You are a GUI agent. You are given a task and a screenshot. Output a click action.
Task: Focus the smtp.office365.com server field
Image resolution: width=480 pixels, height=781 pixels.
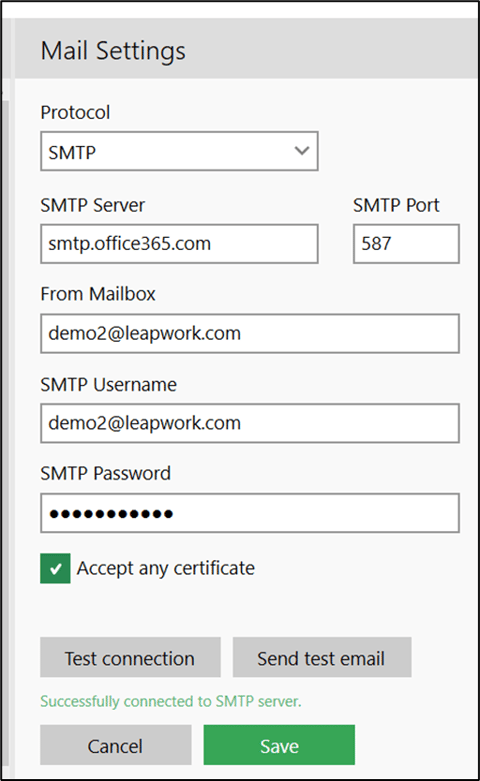coord(179,244)
